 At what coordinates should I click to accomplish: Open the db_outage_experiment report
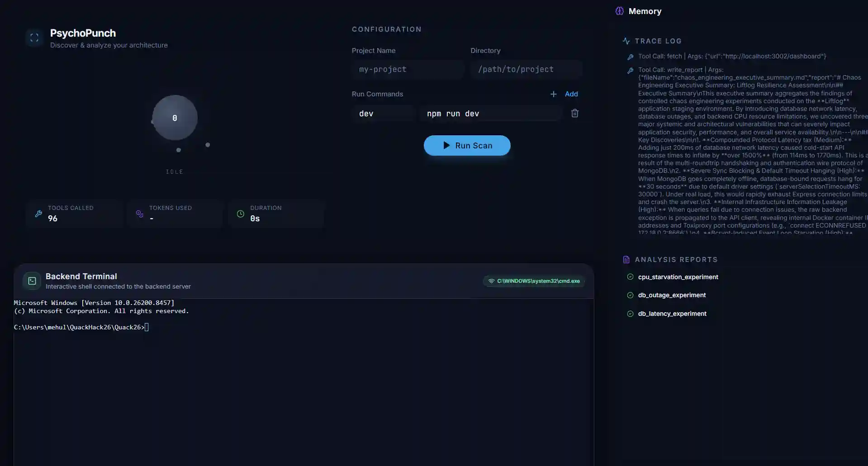coord(672,295)
